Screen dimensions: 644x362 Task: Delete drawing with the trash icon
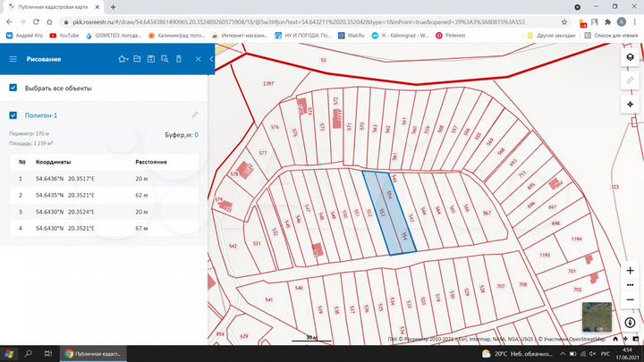pyautogui.click(x=181, y=59)
